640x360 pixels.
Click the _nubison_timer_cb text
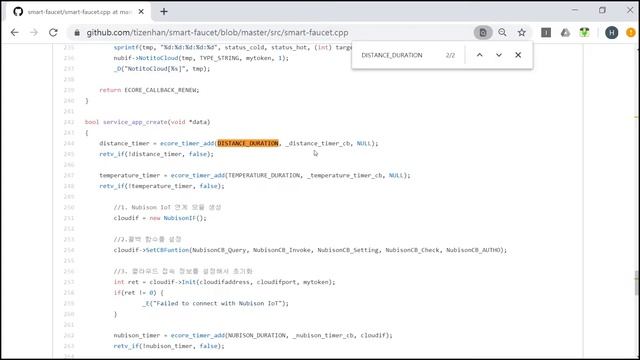323,335
